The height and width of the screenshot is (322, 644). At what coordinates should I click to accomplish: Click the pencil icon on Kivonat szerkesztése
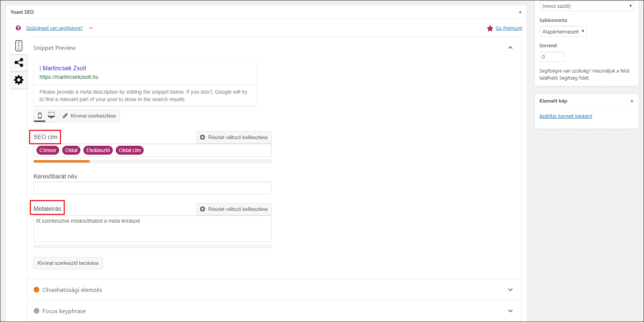(x=65, y=116)
